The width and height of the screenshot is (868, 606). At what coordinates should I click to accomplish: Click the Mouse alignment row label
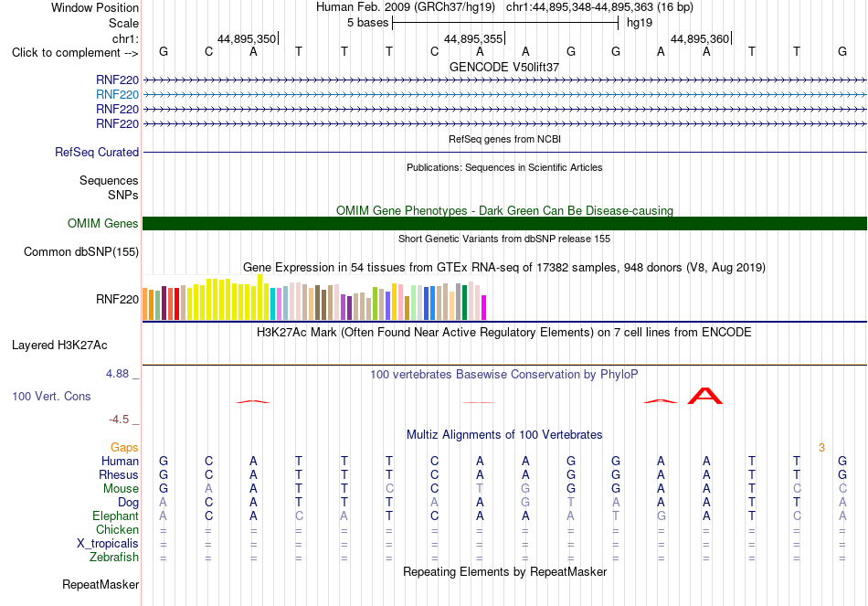coord(121,489)
